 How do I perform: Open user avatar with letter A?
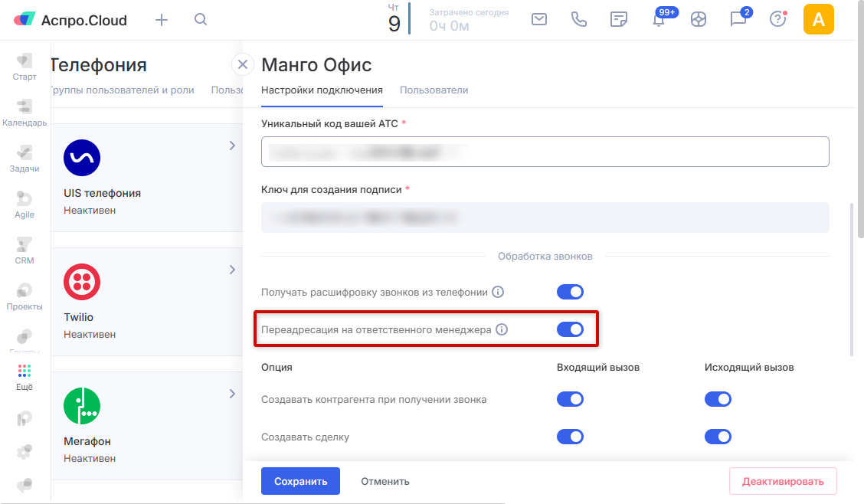click(818, 19)
